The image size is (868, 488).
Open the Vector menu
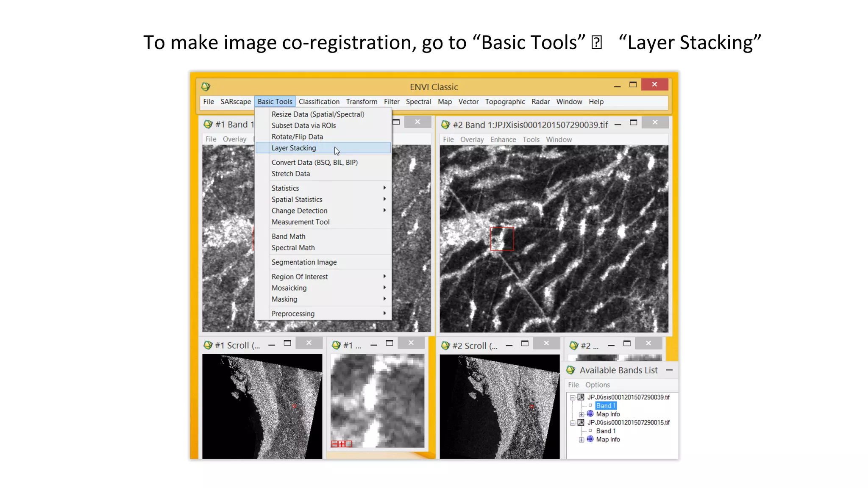[468, 102]
